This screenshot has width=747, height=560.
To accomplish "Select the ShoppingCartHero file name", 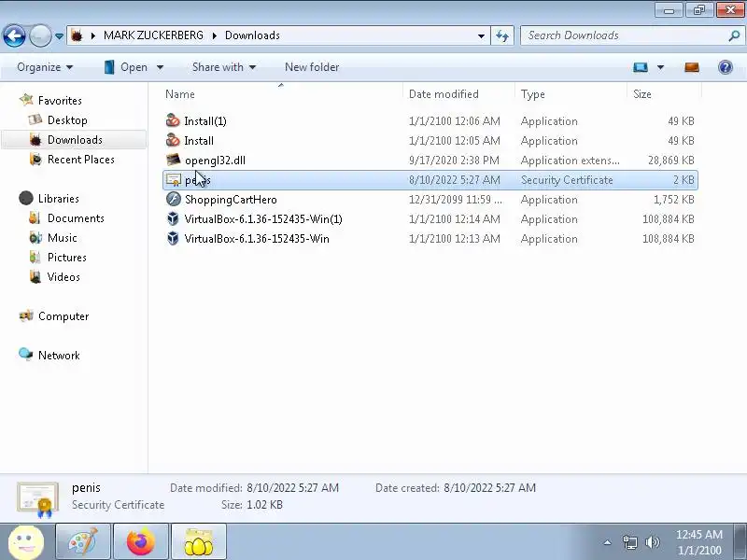I will pyautogui.click(x=231, y=200).
